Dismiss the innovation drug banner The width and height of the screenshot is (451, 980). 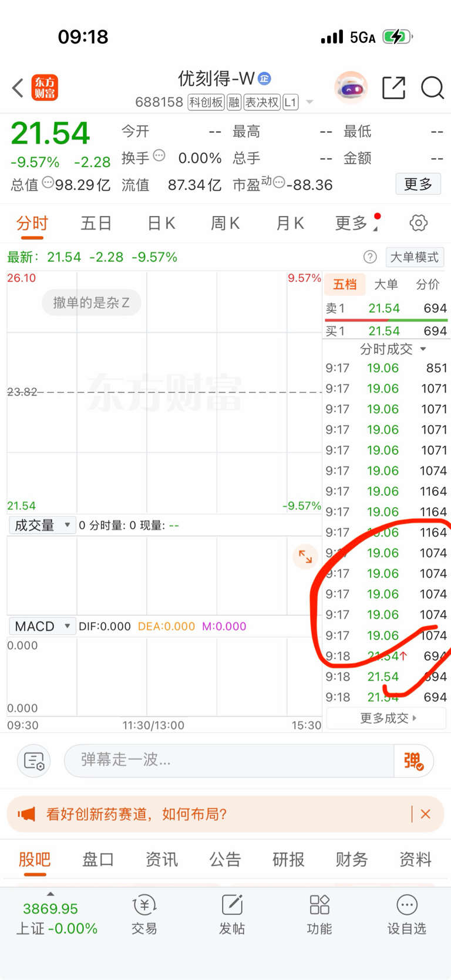(426, 814)
